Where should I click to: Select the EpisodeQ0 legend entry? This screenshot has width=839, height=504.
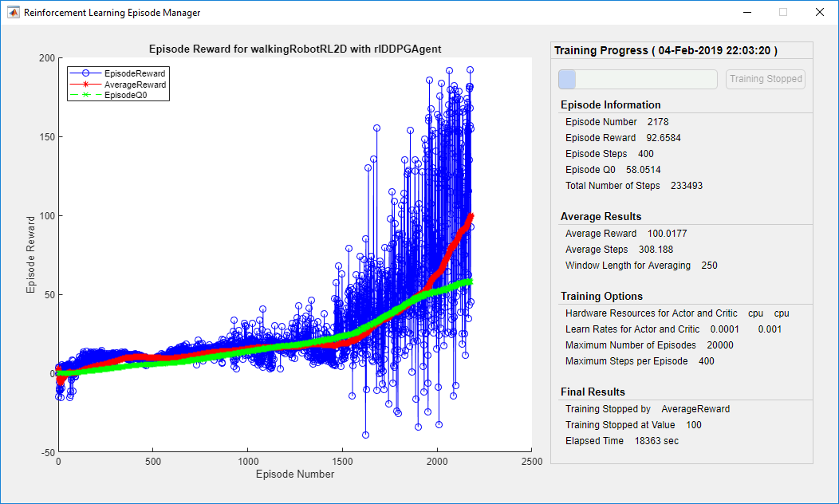tap(109, 95)
